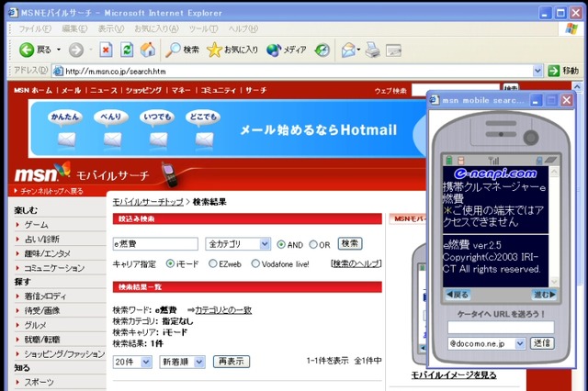Click the phone screen scrollbar down arrow
588x391 pixels.
553,281
